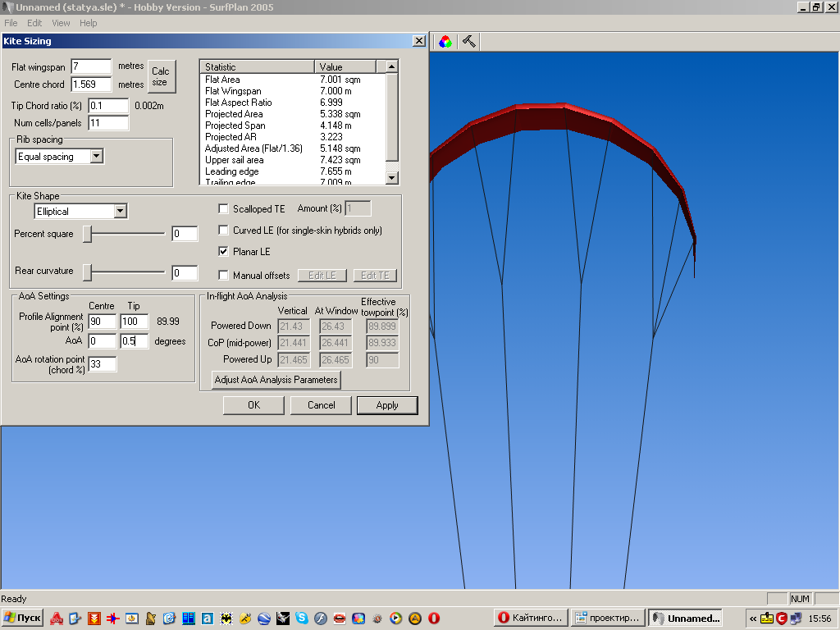Tick the Manual offsets checkbox
This screenshot has width=840, height=630.
(x=224, y=276)
